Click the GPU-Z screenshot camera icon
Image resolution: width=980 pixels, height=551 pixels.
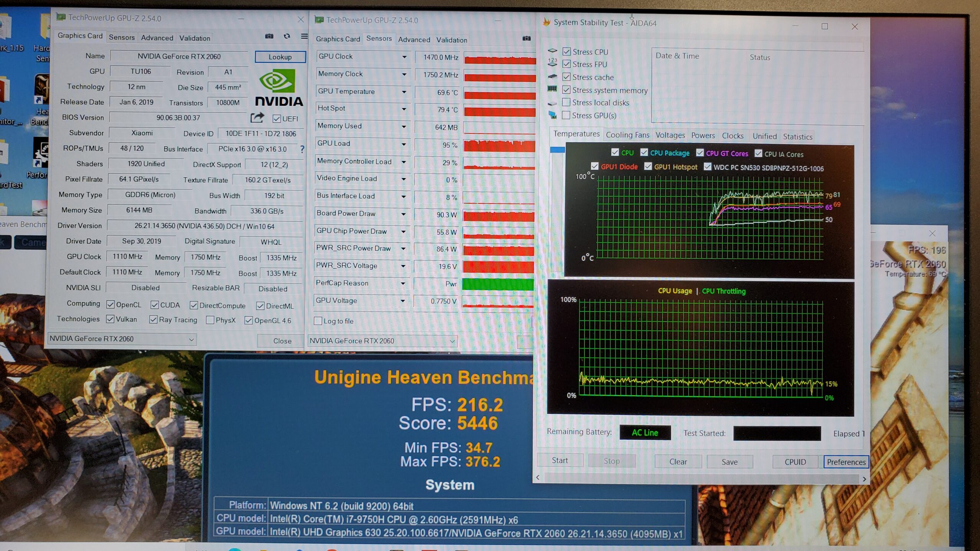269,36
